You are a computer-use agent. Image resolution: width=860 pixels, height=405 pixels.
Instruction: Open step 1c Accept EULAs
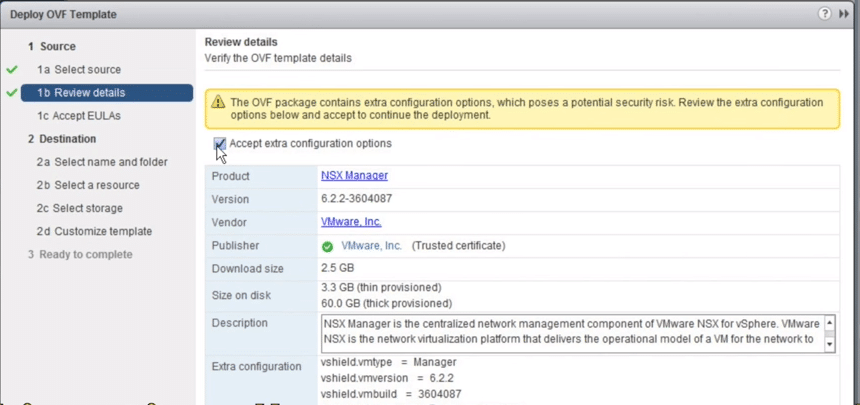(79, 116)
